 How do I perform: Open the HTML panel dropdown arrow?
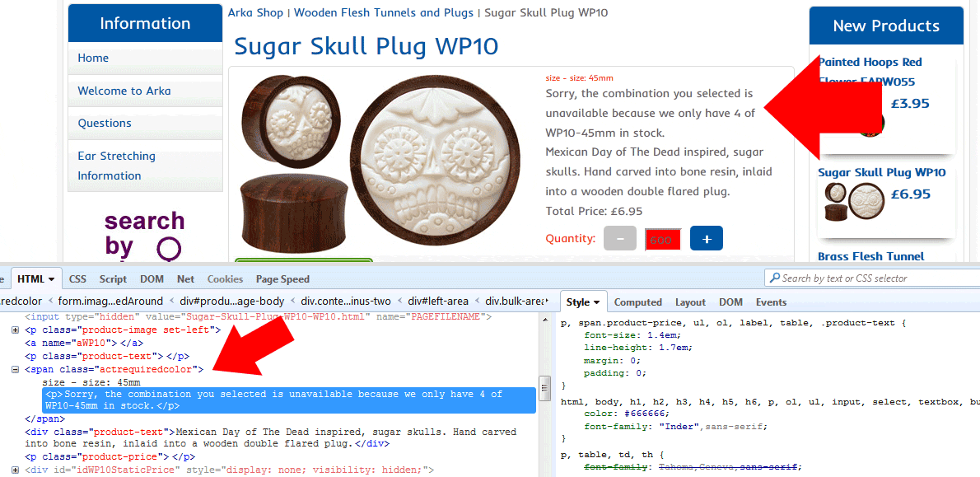(x=51, y=279)
